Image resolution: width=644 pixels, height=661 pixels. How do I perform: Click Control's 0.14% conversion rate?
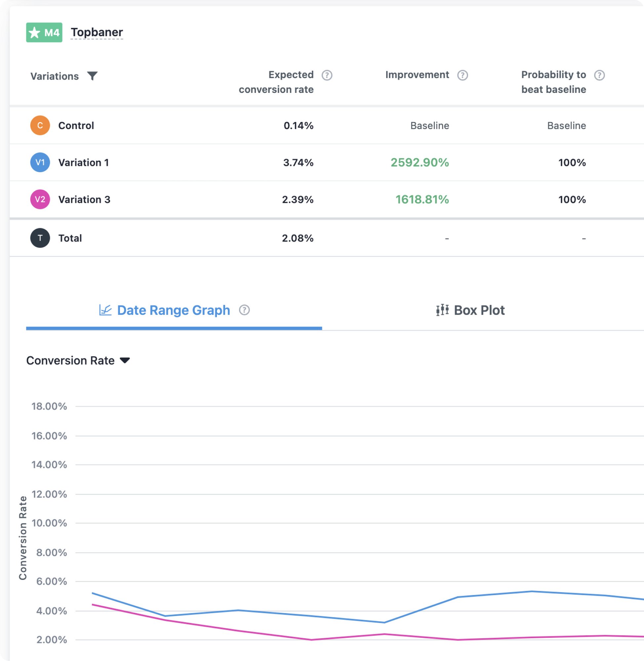click(298, 126)
